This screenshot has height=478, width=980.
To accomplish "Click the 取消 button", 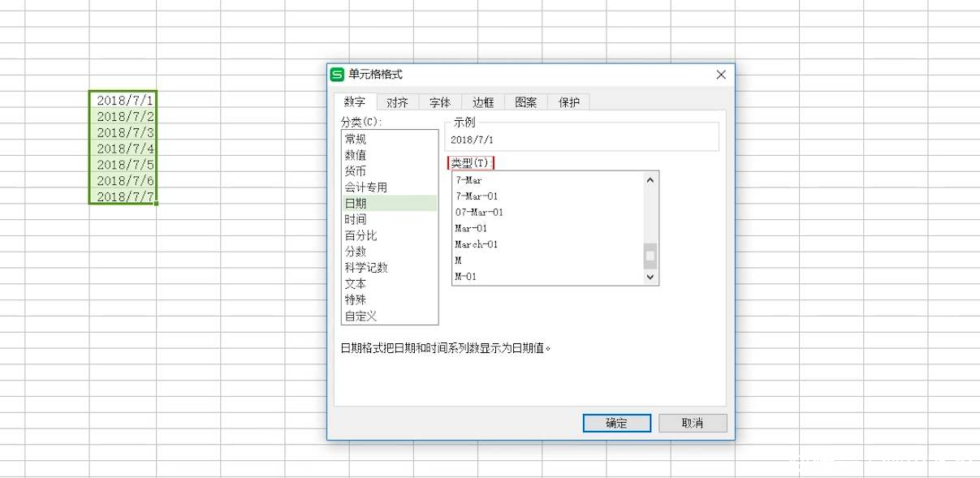I will click(x=692, y=423).
